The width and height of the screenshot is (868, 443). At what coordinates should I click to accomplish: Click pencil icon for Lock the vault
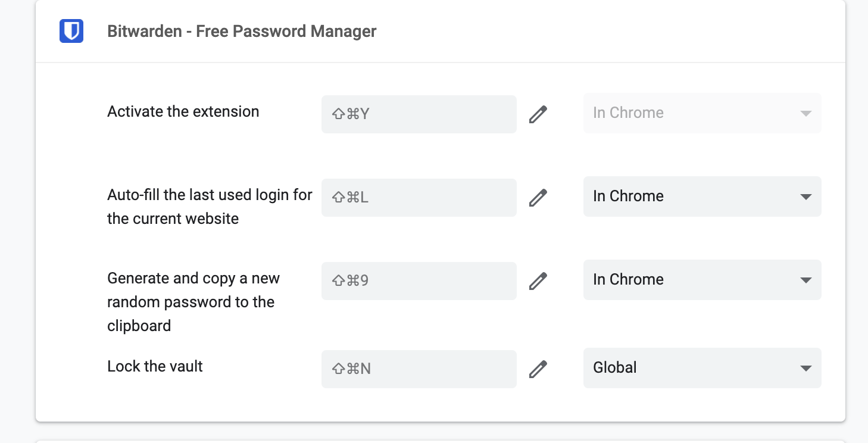coord(538,369)
